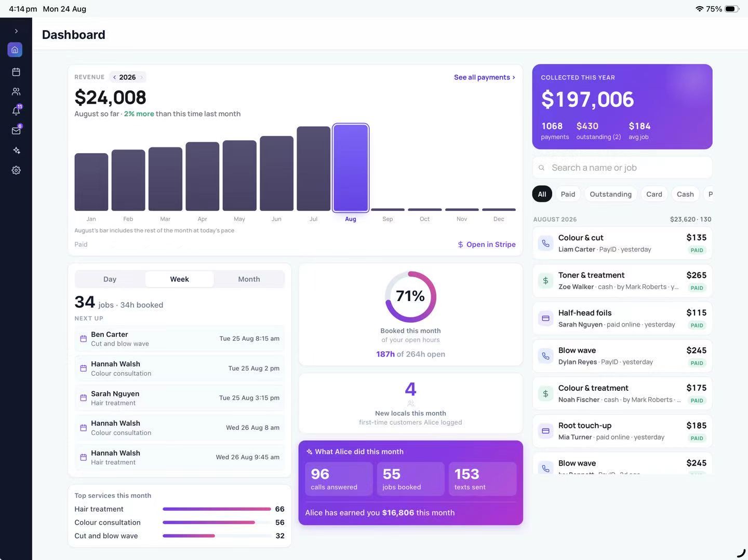
Task: Open Sarah Nguyen hair treatment appointment
Action: [180, 398]
